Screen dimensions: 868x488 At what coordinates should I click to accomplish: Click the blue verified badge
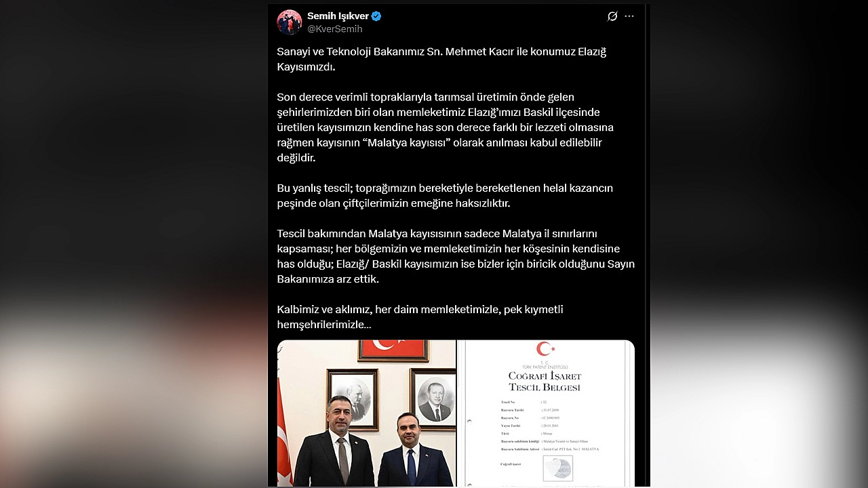coord(376,16)
